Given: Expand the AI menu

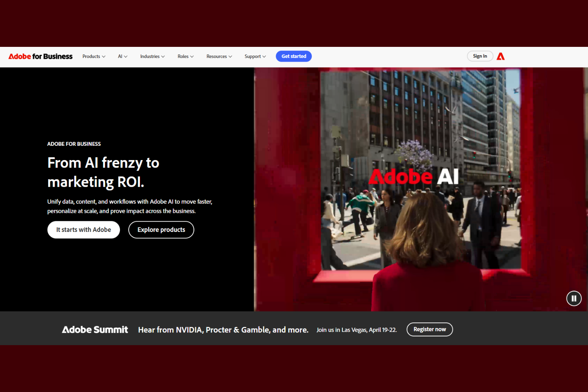Looking at the screenshot, I should pyautogui.click(x=122, y=56).
